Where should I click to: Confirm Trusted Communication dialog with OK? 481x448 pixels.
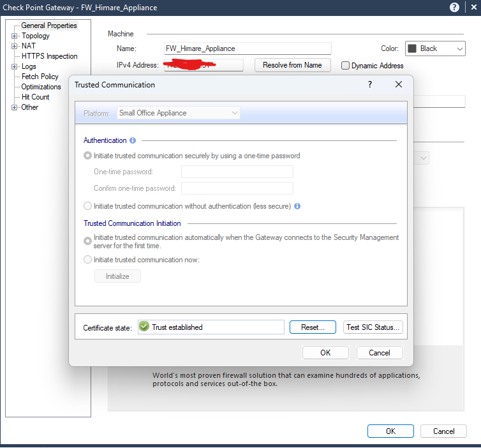click(x=325, y=352)
